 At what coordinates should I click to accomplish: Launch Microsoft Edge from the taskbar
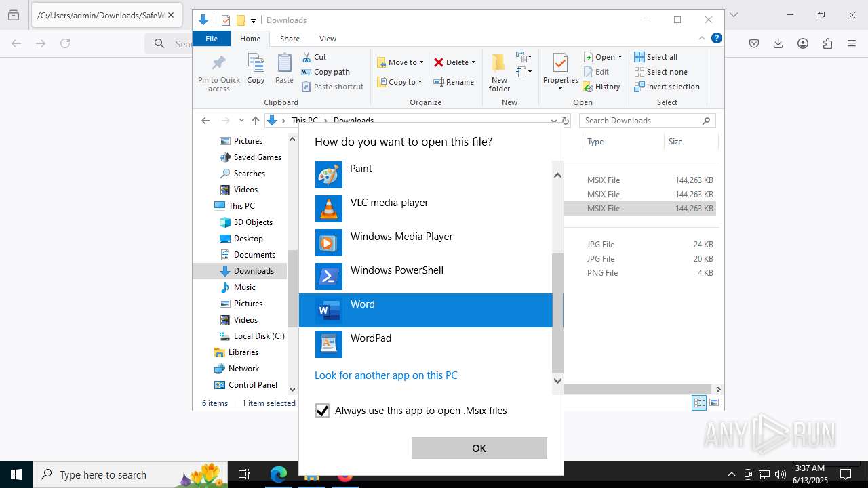coord(279,474)
